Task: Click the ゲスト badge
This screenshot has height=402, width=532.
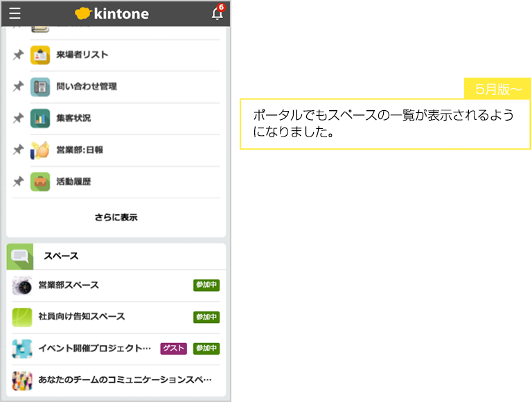Action: (173, 349)
